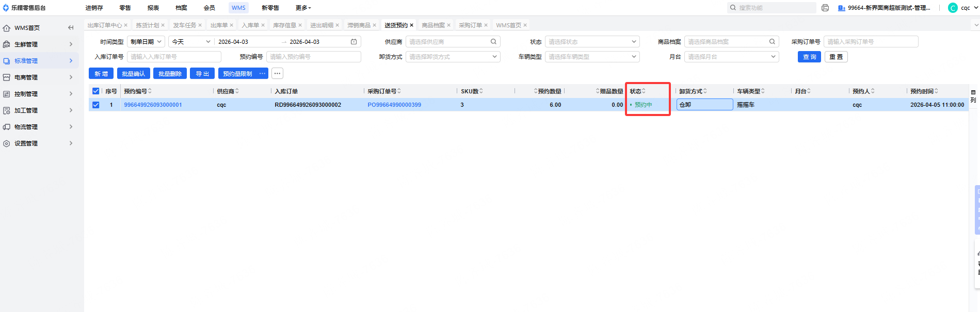This screenshot has width=980, height=312.
Task: Close the 拣货计划 tab
Action: (163, 25)
